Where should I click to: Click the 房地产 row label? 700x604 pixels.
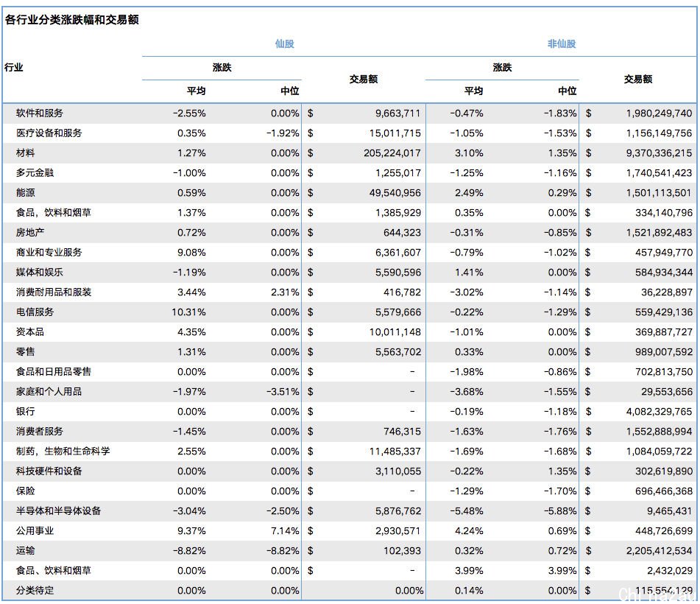tap(30, 232)
